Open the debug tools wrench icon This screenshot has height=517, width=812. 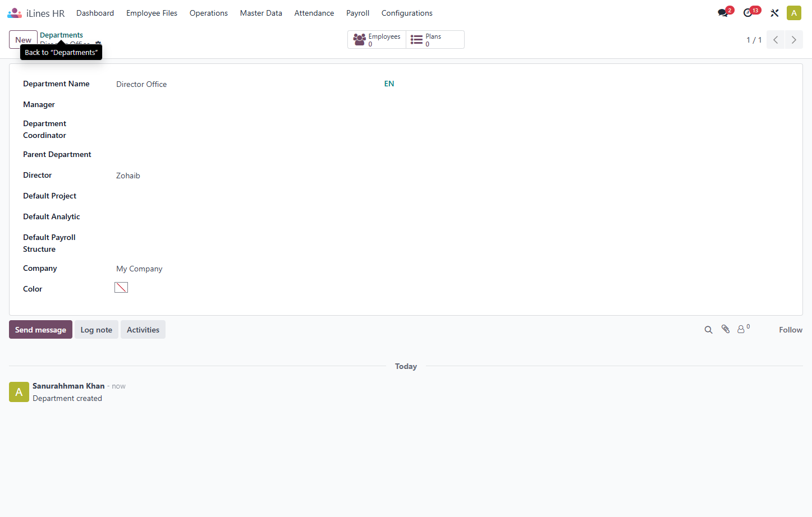tap(774, 13)
